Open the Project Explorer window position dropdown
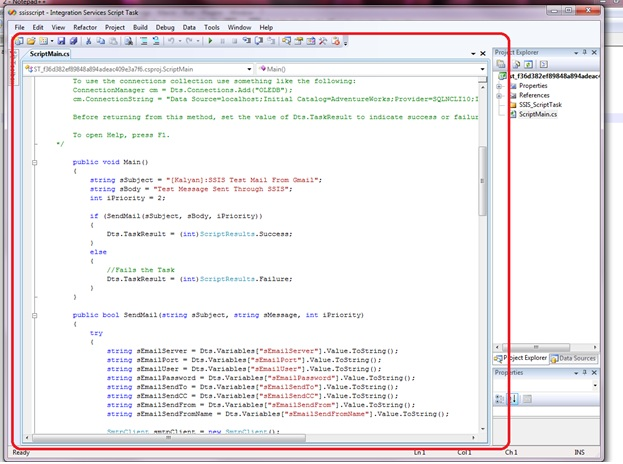Screen dimensions: 623x464 point(576,52)
